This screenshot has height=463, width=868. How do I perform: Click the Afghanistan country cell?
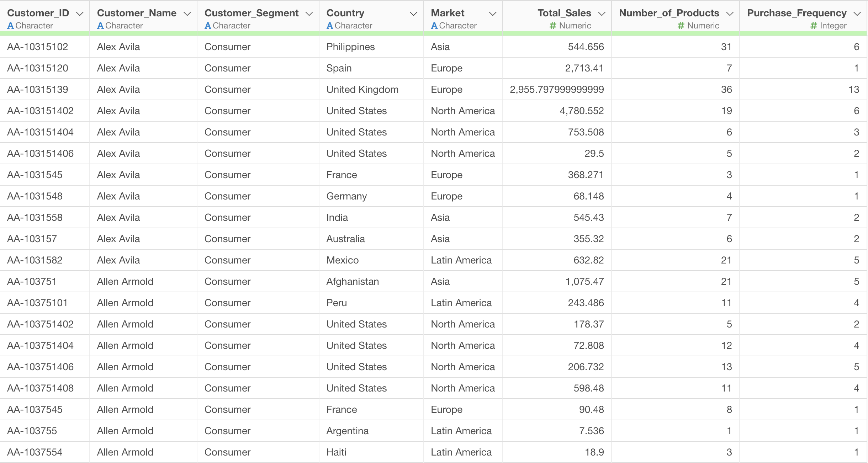pyautogui.click(x=353, y=281)
